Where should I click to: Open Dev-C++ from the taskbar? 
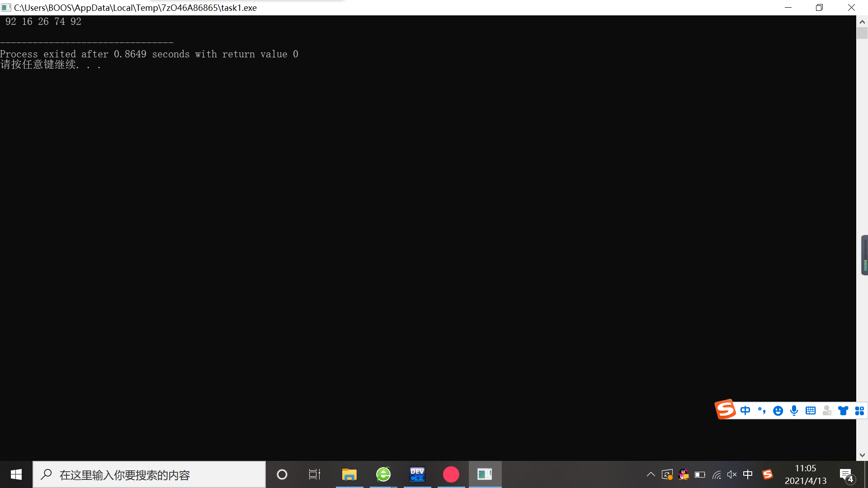click(417, 474)
